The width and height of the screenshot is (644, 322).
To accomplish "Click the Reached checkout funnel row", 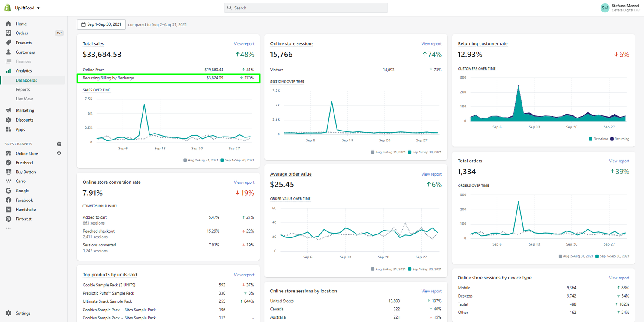I will 168,234.
